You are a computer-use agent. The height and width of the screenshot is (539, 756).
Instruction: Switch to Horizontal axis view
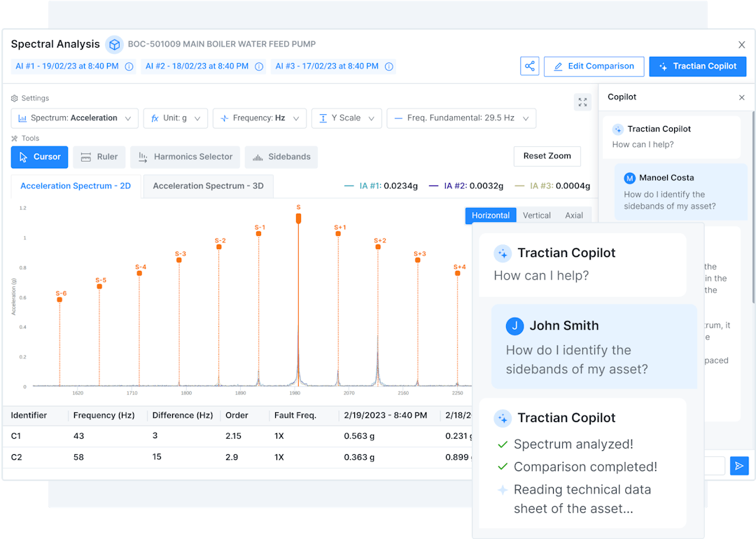pos(490,216)
